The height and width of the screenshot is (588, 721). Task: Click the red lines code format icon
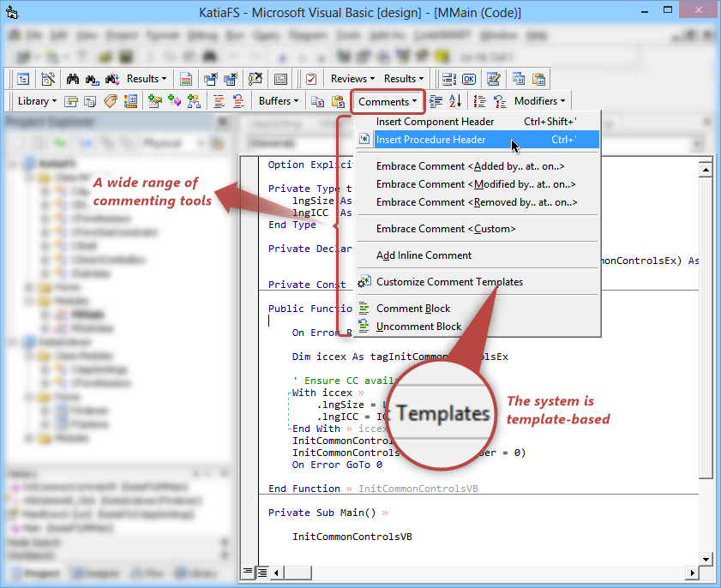219,101
